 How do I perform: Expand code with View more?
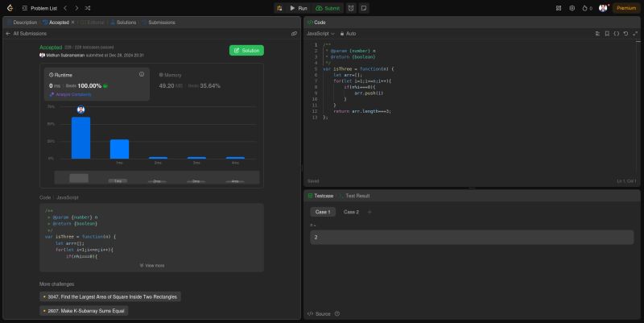click(151, 264)
